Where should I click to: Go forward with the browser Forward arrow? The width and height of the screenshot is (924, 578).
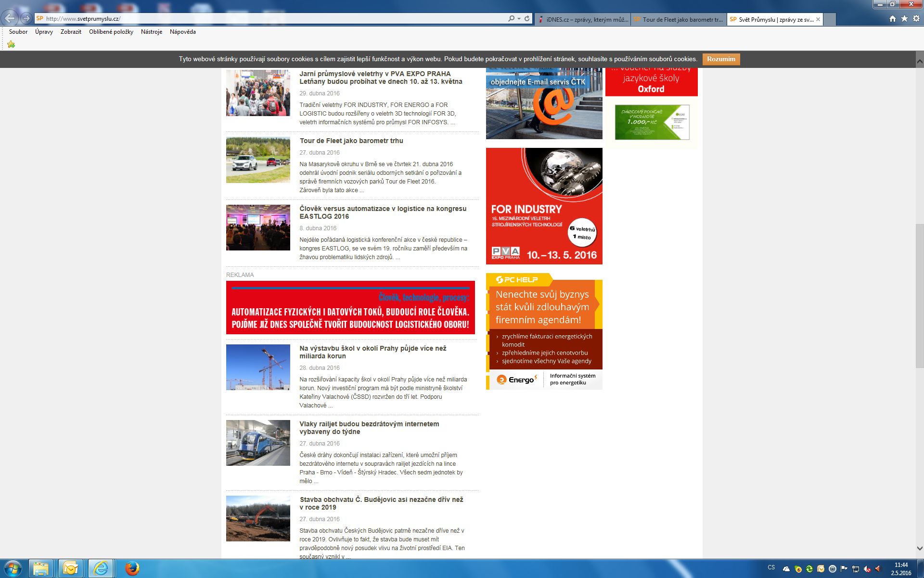(x=26, y=18)
